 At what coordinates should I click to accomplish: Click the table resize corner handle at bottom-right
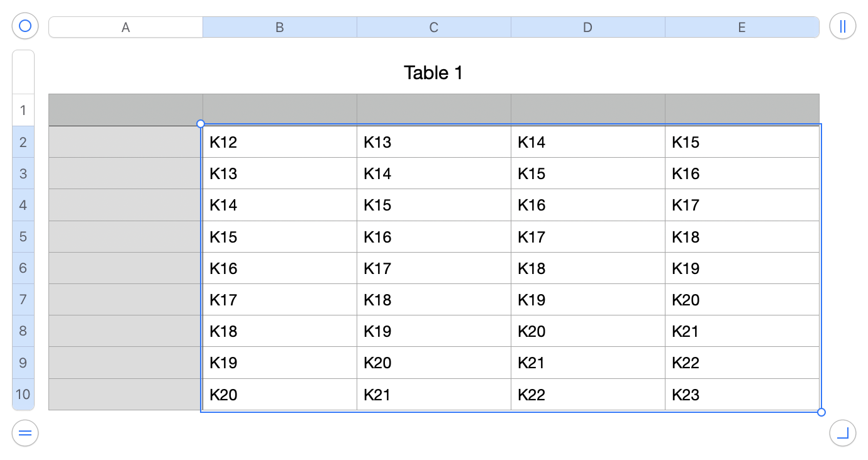[842, 433]
